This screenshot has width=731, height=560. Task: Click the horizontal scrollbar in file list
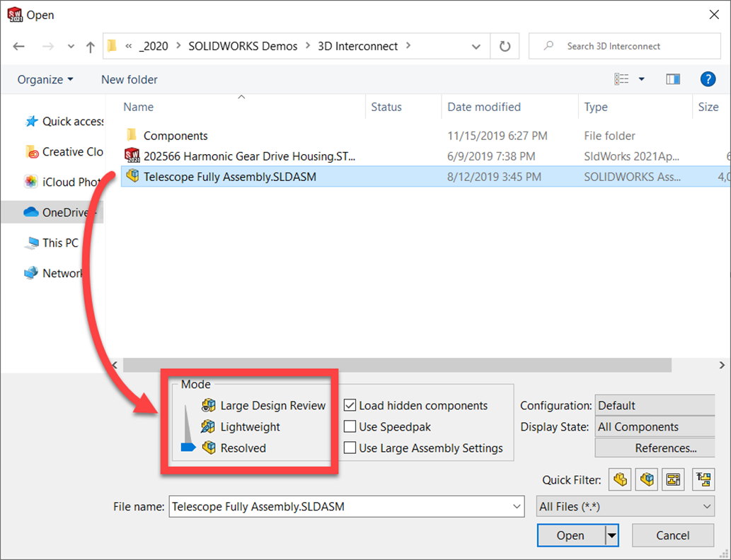click(x=397, y=364)
